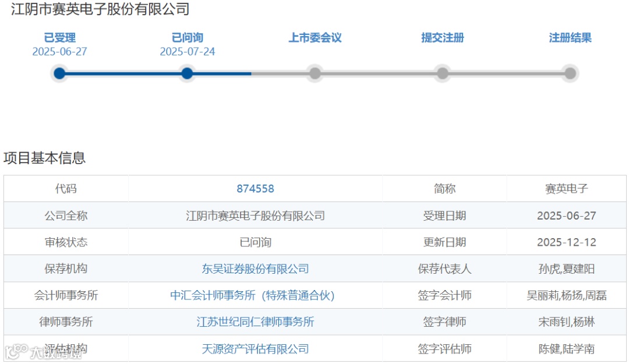Select the 注册结果 stage label
The image size is (629, 364).
point(570,38)
